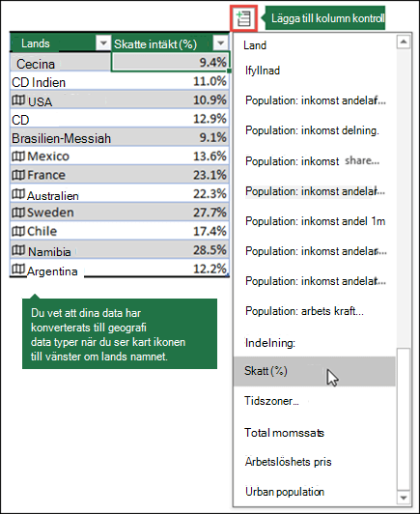Click the 13.6% cell for Mexico

coord(170,157)
